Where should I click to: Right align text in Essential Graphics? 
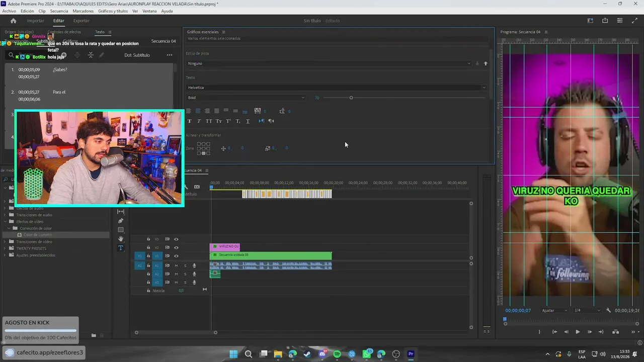pos(207,111)
